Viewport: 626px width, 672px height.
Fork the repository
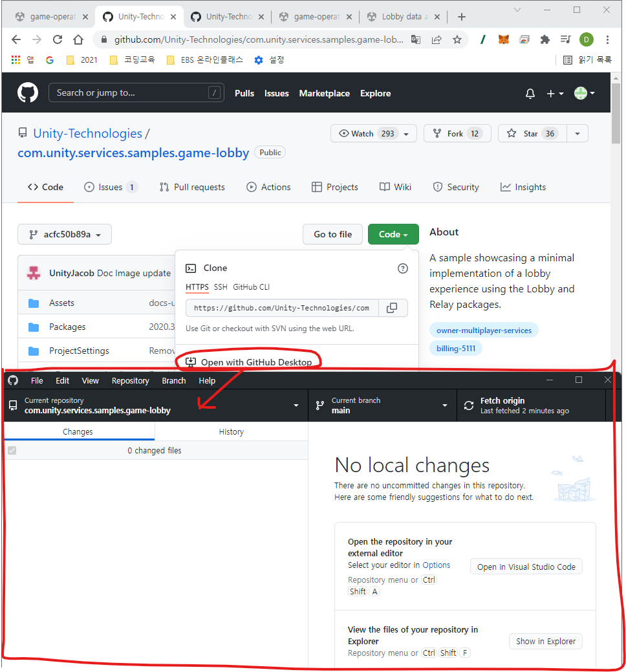[x=457, y=134]
